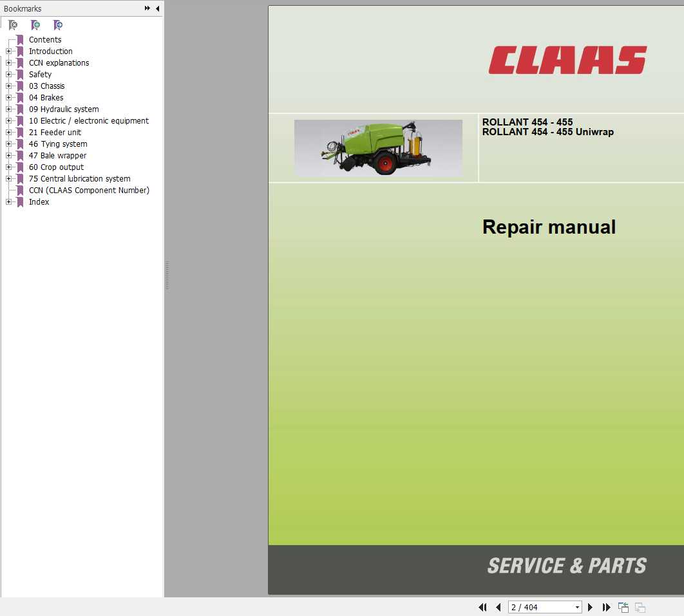This screenshot has height=616, width=684.
Task: Click the delete bookmark icon
Action: pyautogui.click(x=13, y=25)
